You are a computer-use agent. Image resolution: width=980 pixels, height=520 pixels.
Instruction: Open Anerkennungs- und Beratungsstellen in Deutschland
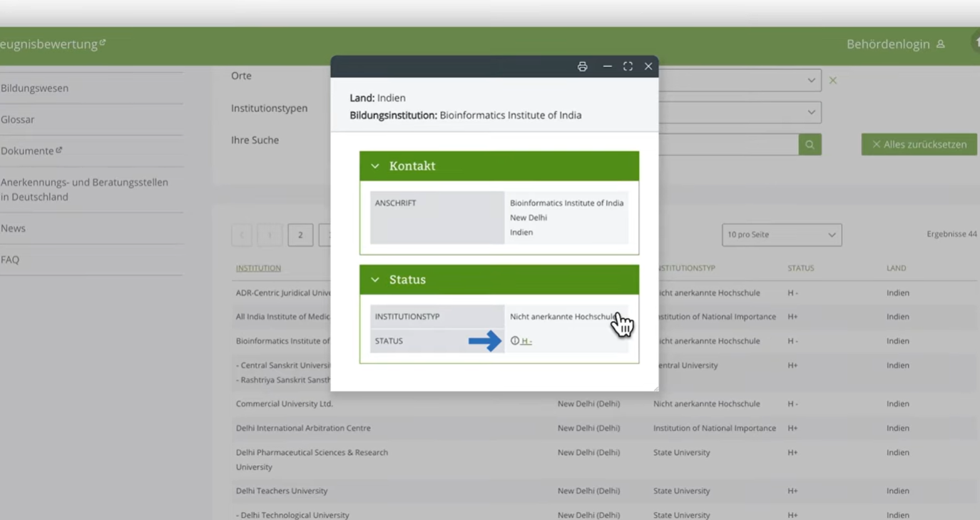pyautogui.click(x=84, y=190)
